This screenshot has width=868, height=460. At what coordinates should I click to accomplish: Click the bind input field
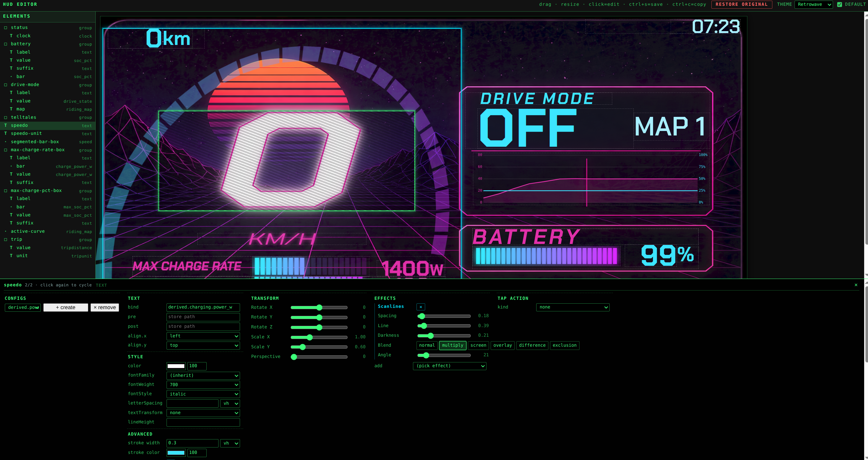[x=203, y=307]
